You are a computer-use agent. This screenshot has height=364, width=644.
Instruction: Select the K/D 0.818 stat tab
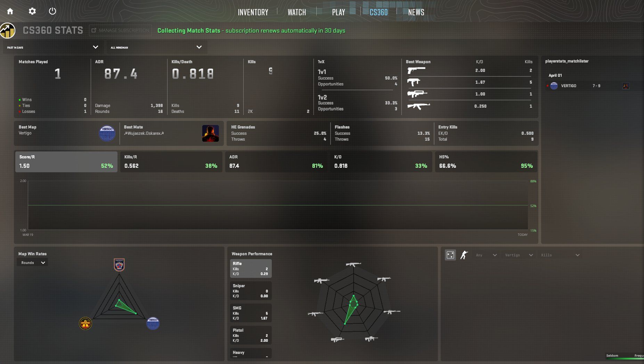[381, 162]
